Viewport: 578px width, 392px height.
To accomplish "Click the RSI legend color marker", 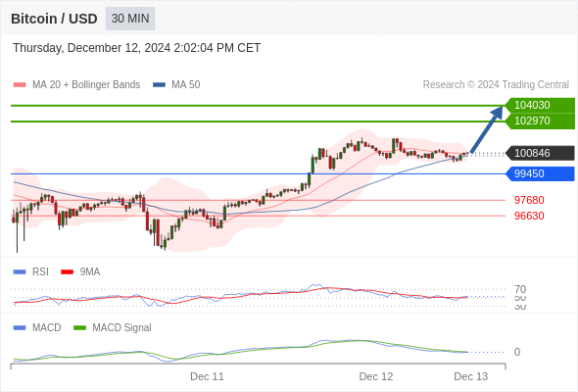I will point(20,272).
